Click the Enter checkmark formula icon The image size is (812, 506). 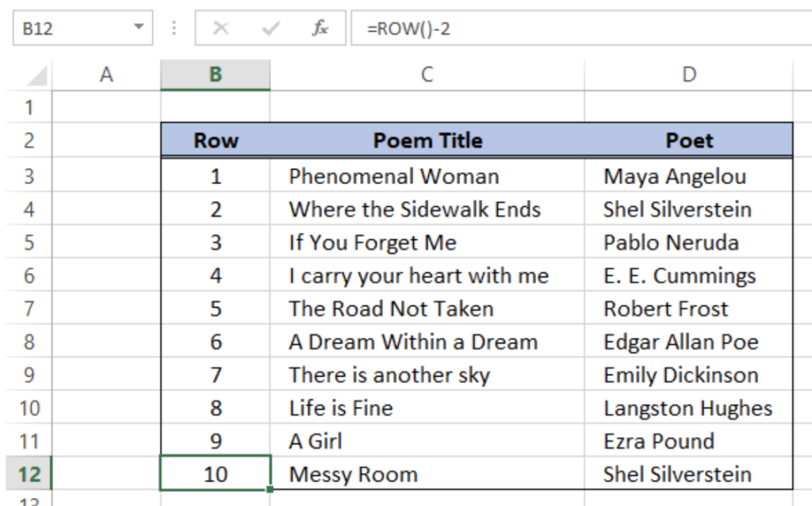(270, 29)
